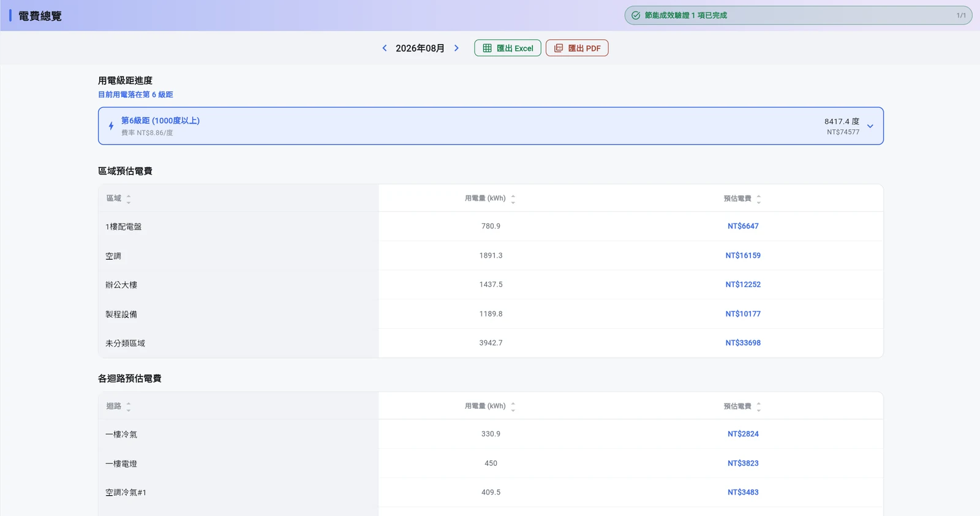980x516 pixels.
Task: Click the 電費總覽 page title
Action: [x=40, y=16]
